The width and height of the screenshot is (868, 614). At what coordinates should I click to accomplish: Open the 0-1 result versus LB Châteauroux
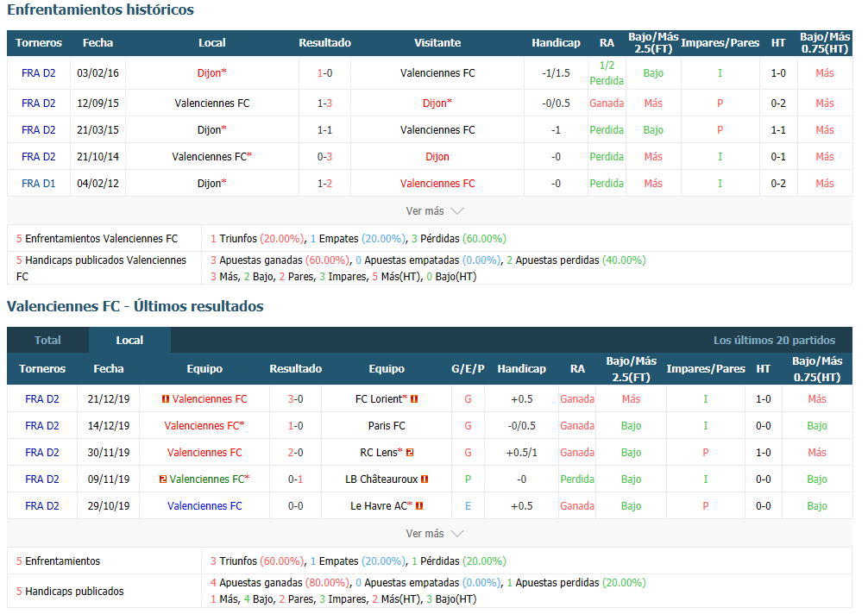click(x=296, y=479)
